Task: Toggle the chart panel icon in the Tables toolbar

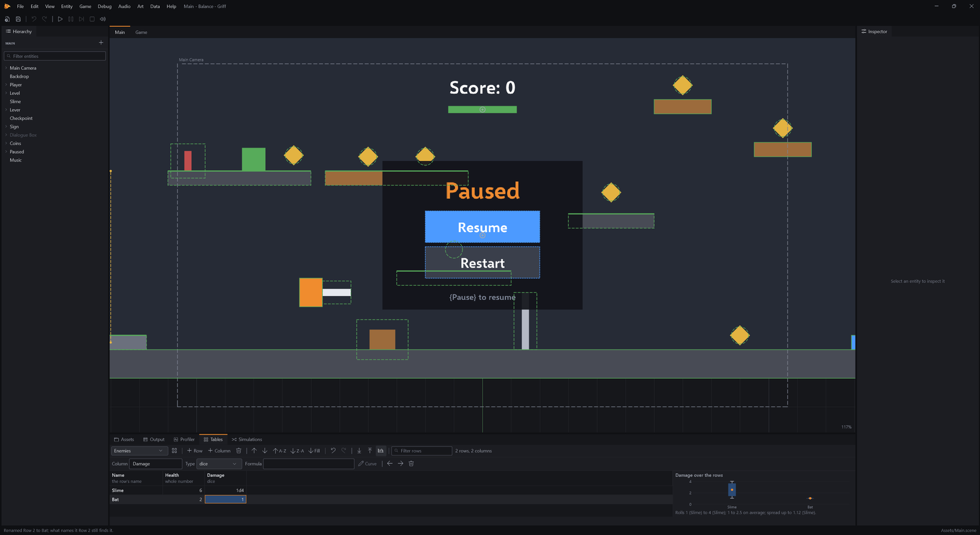Action: 380,451
